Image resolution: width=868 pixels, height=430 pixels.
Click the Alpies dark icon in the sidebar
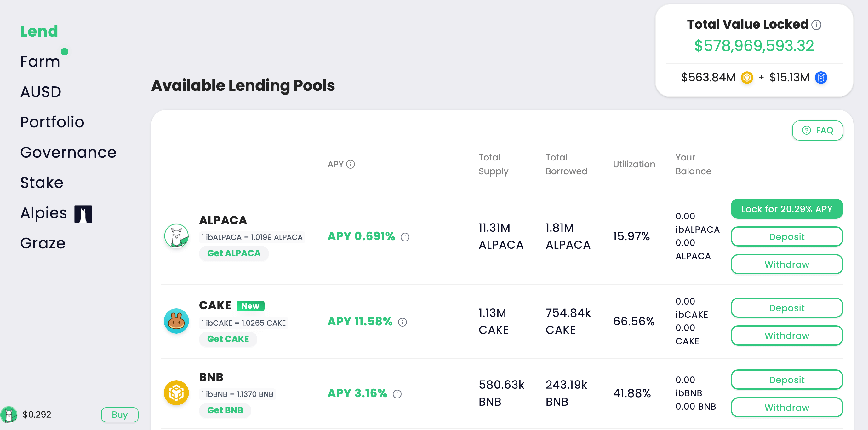83,214
